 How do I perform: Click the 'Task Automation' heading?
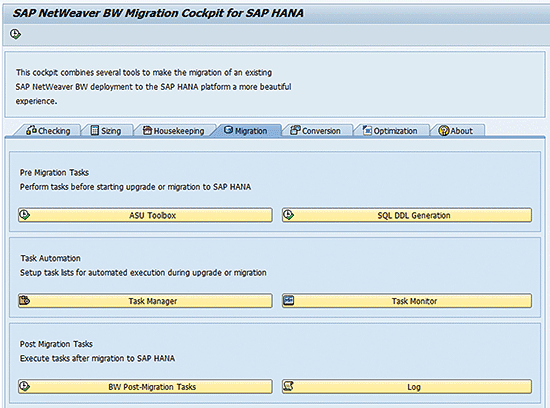tap(50, 258)
